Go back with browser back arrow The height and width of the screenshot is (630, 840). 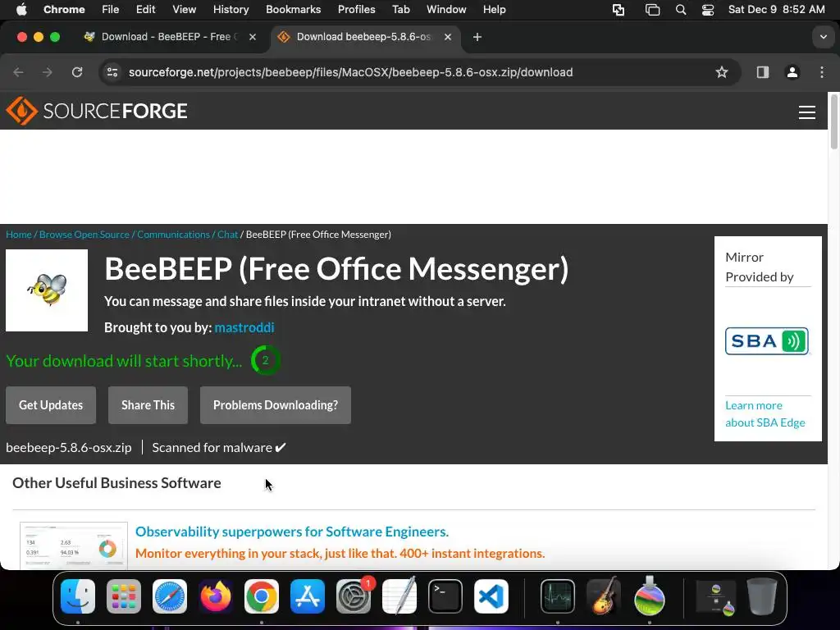[18, 72]
